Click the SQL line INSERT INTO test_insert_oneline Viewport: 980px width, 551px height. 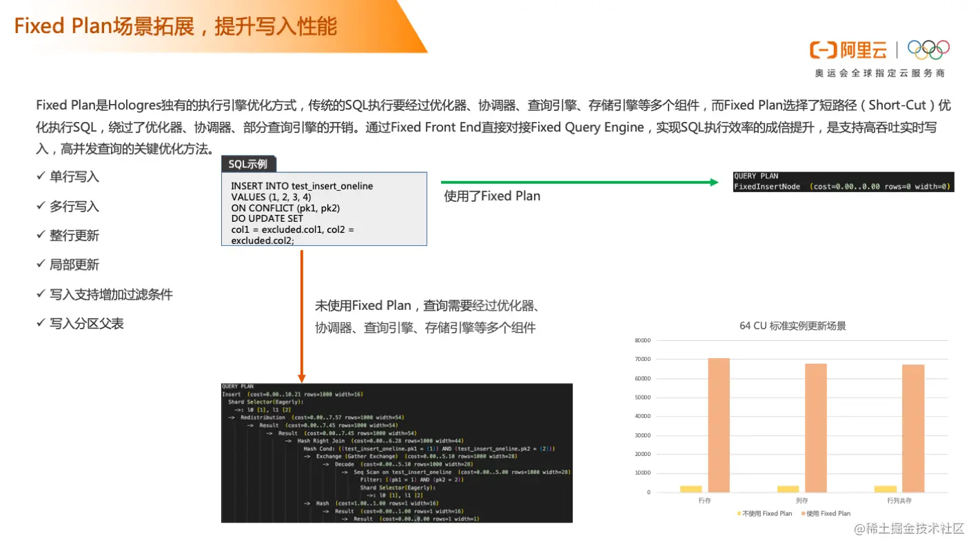pyautogui.click(x=302, y=186)
